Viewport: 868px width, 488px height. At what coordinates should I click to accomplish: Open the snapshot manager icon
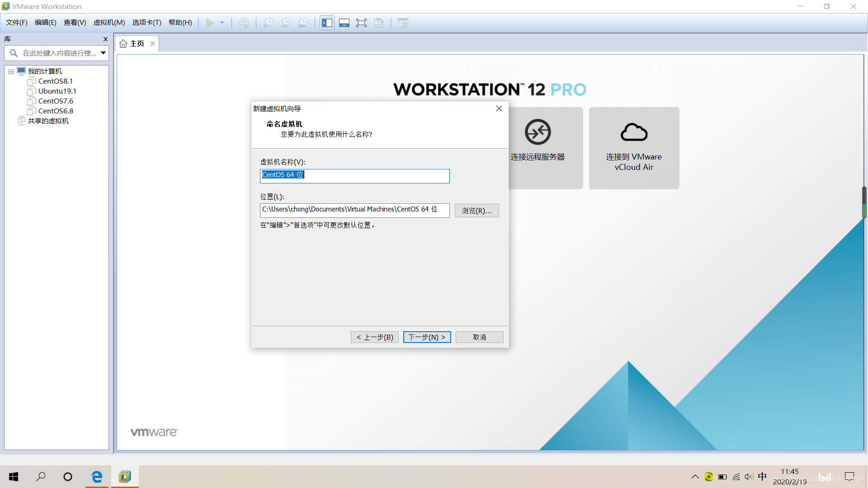[303, 23]
